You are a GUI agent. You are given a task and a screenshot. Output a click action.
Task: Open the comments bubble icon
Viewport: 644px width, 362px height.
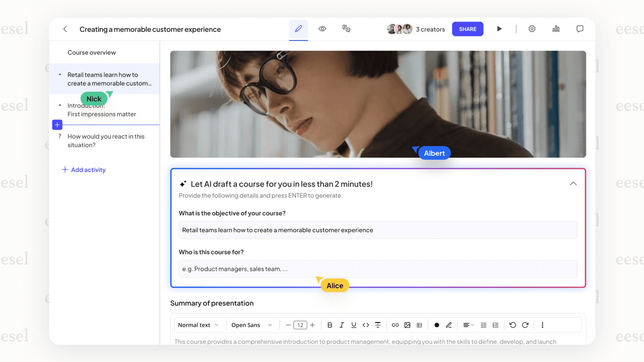580,29
